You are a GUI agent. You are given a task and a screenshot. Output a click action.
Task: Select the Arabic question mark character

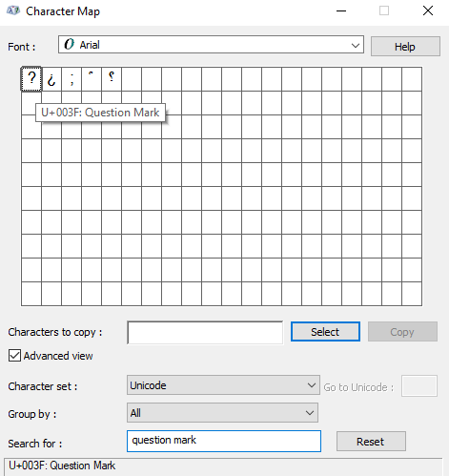pos(112,79)
